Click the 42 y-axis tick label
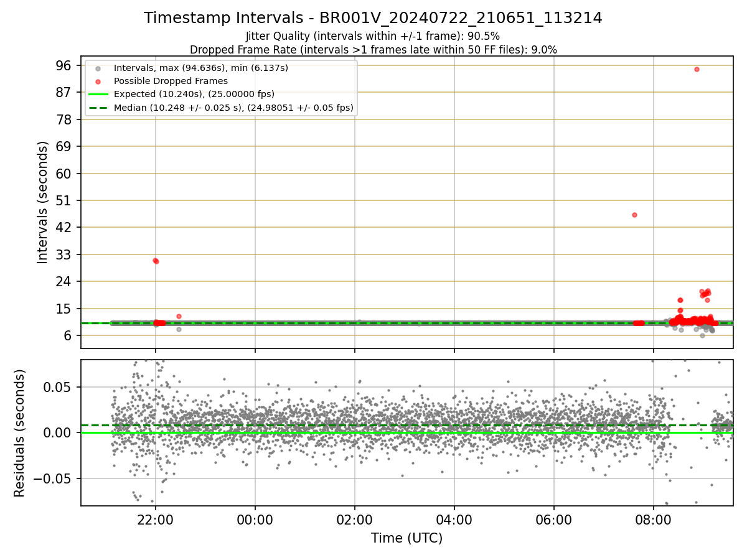Image resolution: width=747 pixels, height=560 pixels. pos(64,227)
